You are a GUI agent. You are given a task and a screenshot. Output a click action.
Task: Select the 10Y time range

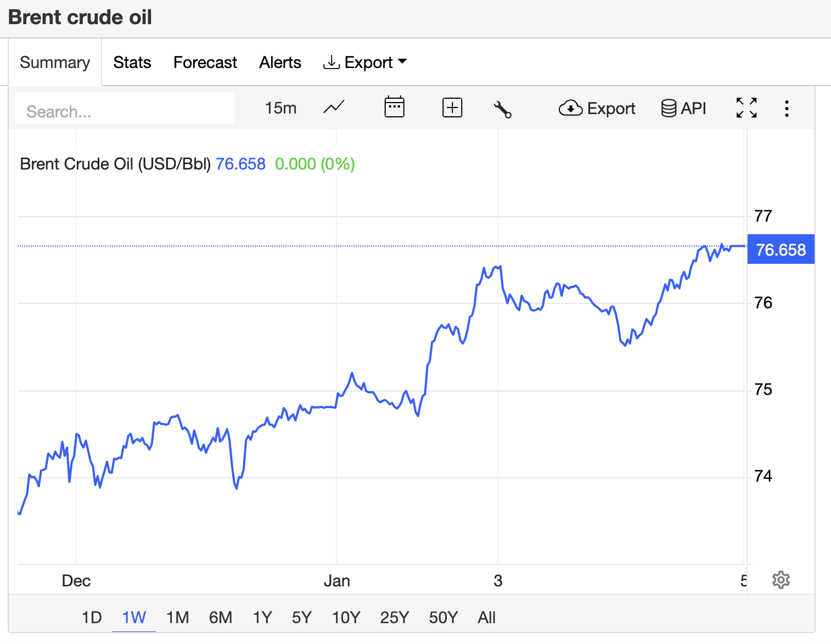346,618
